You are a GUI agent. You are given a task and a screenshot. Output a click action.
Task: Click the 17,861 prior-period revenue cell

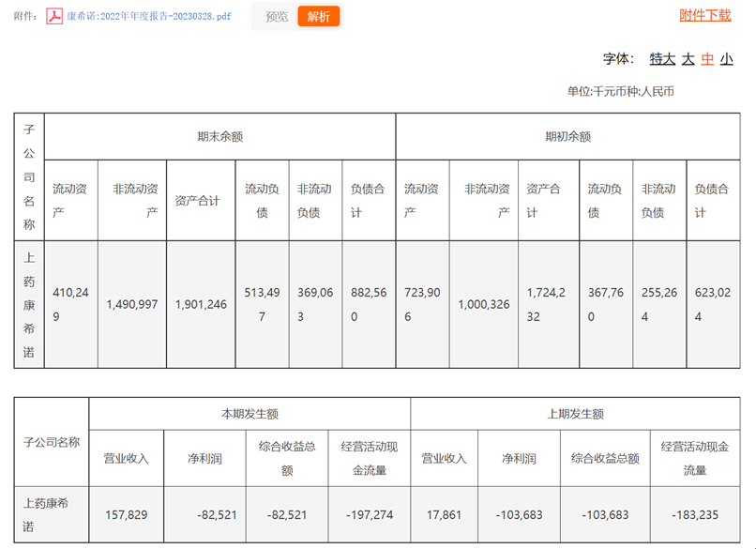click(444, 515)
